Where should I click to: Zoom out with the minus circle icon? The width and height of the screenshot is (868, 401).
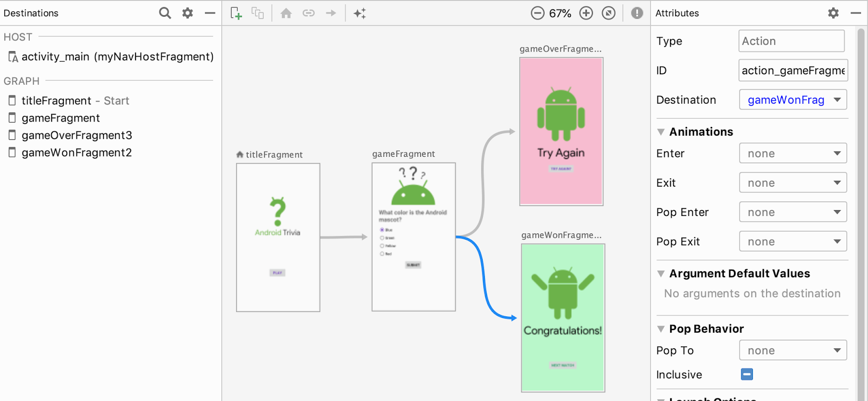pos(538,13)
